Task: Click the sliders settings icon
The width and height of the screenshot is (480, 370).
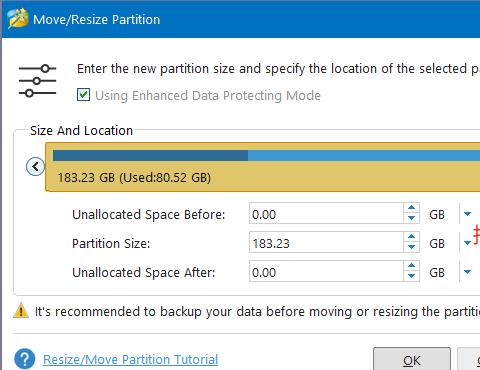Action: [x=37, y=81]
